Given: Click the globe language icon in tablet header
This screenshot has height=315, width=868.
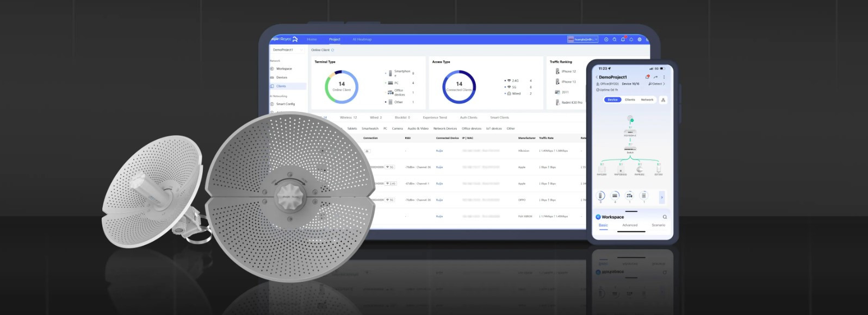Looking at the screenshot, I should (640, 39).
